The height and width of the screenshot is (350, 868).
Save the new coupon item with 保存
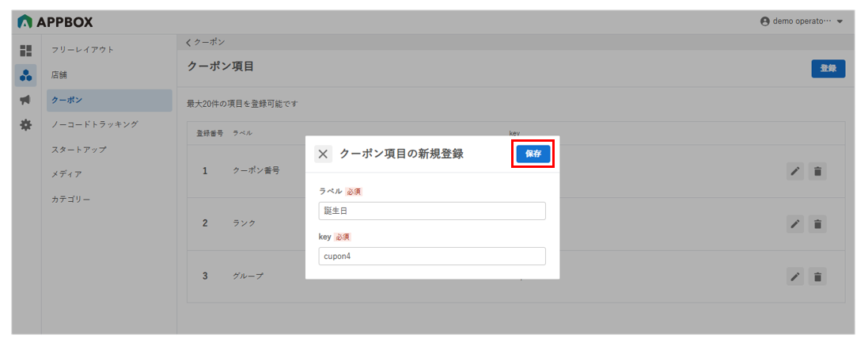point(533,154)
